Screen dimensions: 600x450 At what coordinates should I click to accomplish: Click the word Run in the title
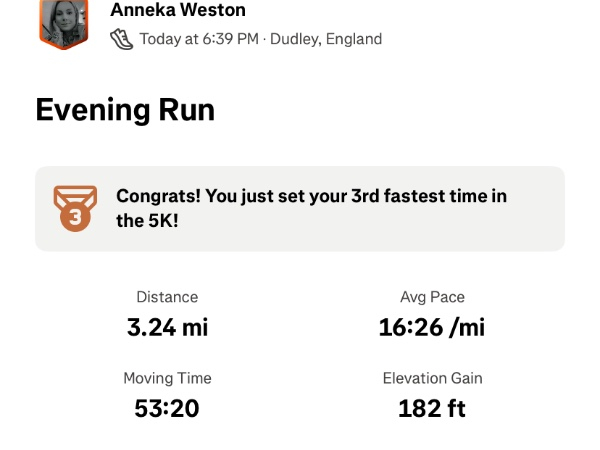[x=183, y=109]
